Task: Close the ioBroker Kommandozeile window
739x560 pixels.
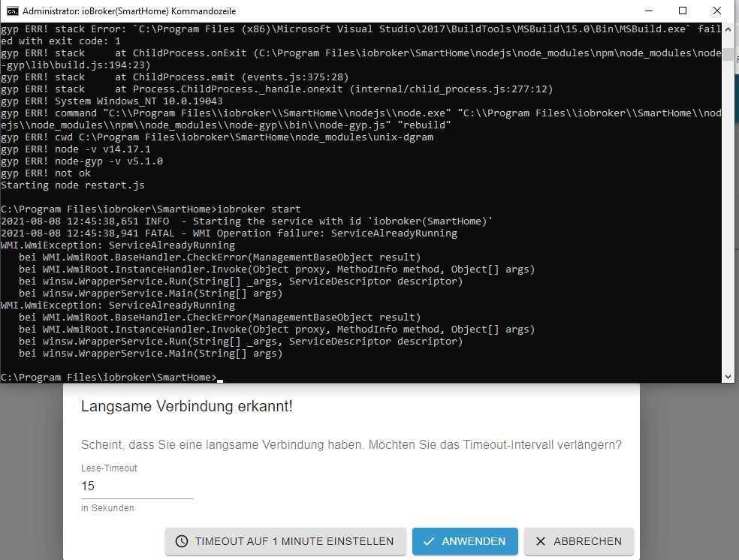Action: point(717,11)
